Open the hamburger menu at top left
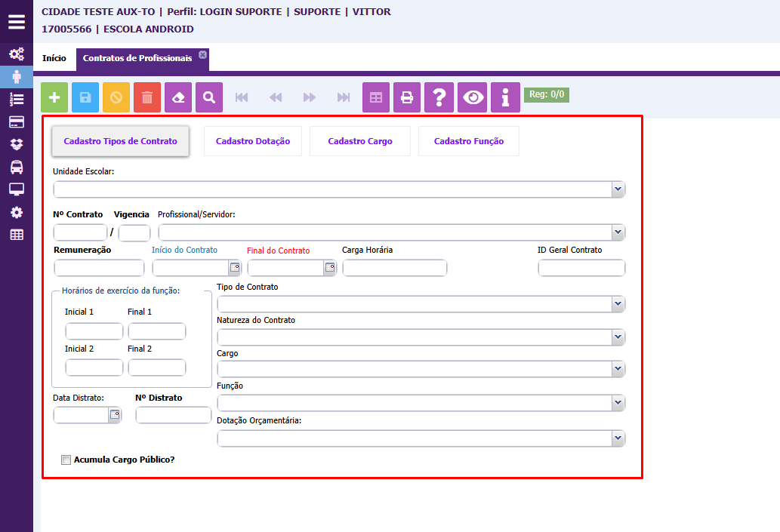Viewport: 780px width, 532px height. 17,21
